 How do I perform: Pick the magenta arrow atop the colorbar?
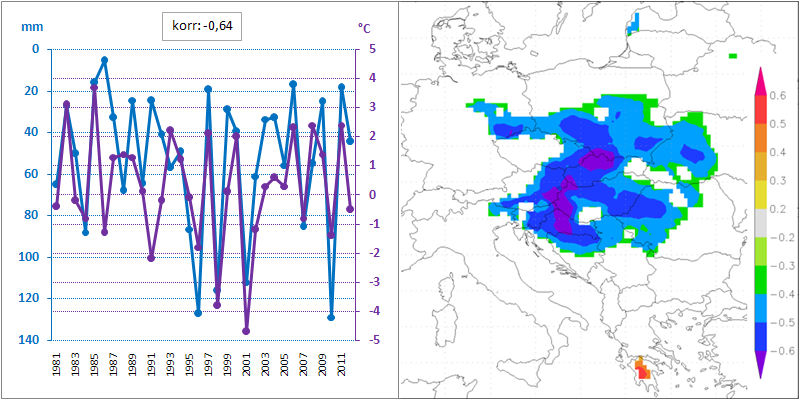[761, 82]
